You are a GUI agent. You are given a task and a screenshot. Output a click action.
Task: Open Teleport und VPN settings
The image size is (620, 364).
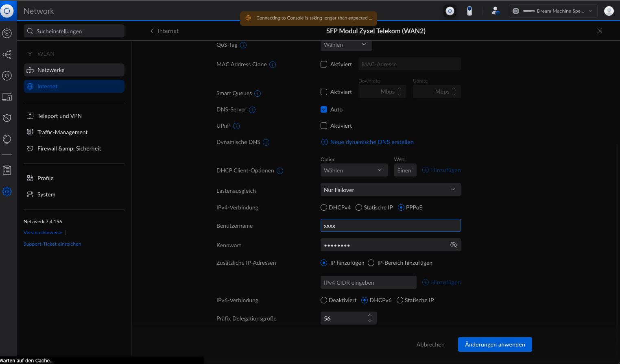coord(74,116)
